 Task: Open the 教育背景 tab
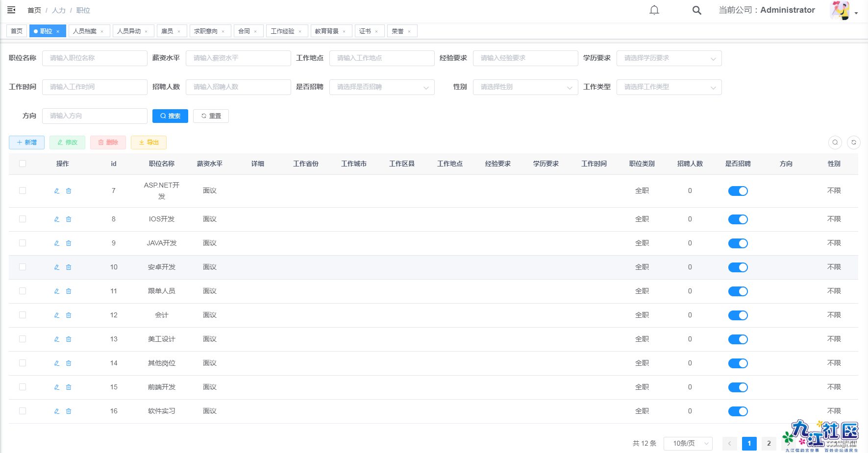(x=326, y=31)
